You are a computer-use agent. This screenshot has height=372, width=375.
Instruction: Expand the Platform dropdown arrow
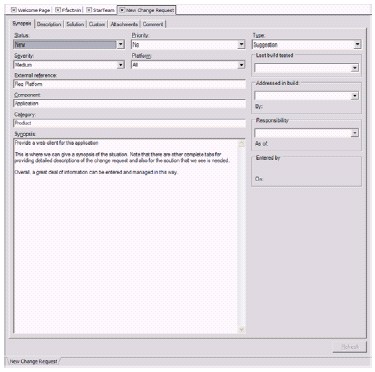click(241, 65)
